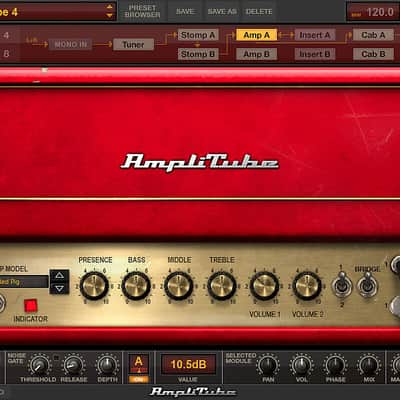Toggle the module A ON button
The image size is (400, 400).
pyautogui.click(x=139, y=379)
